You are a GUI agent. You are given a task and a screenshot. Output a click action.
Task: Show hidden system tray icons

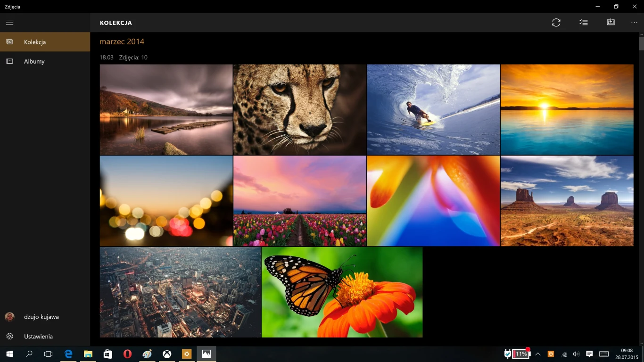tap(538, 354)
